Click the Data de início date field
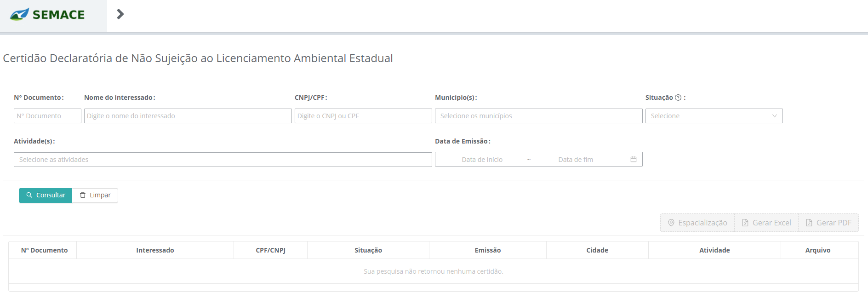The height and width of the screenshot is (299, 868). click(x=482, y=160)
